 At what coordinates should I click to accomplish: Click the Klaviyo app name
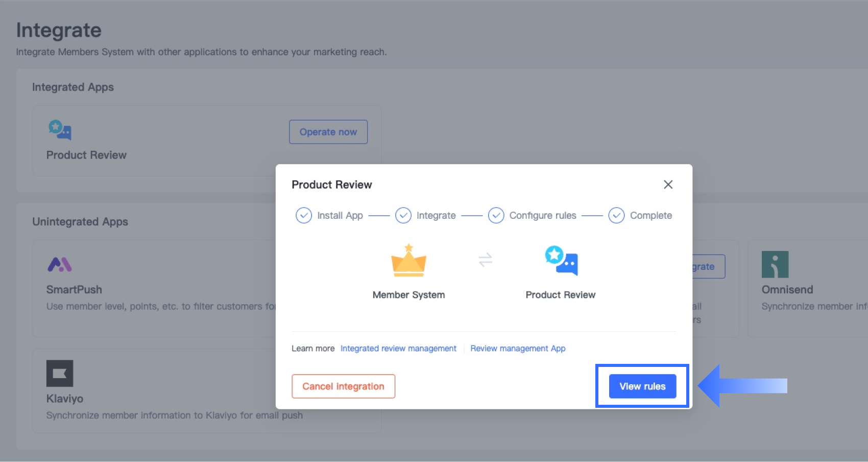(65, 399)
